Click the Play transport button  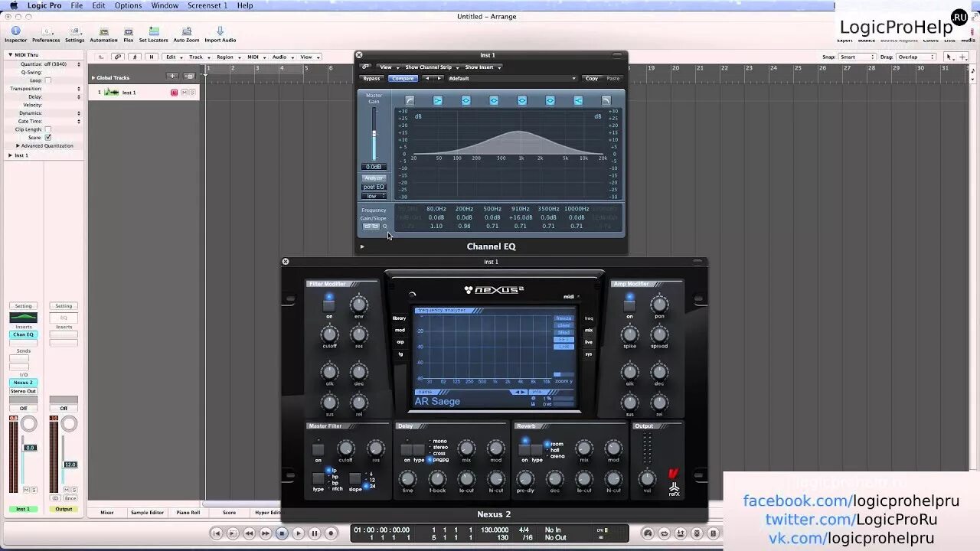tap(299, 533)
